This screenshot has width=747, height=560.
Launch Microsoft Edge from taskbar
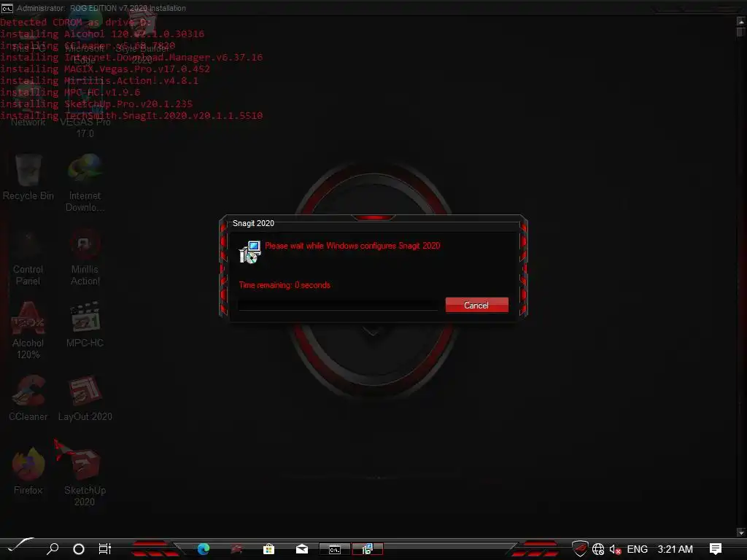(x=204, y=549)
